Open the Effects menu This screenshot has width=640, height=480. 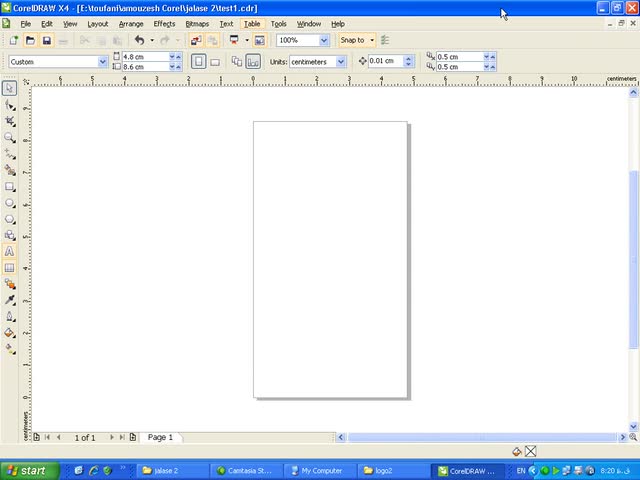click(x=164, y=24)
